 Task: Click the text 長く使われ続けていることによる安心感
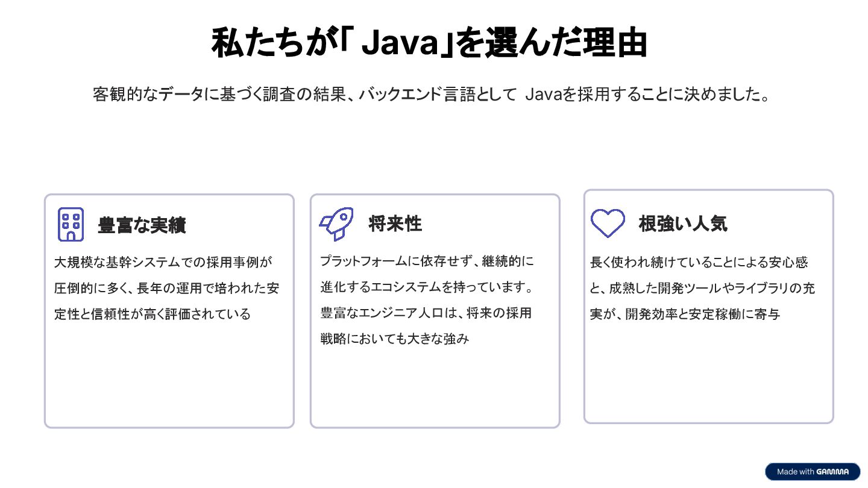699,263
